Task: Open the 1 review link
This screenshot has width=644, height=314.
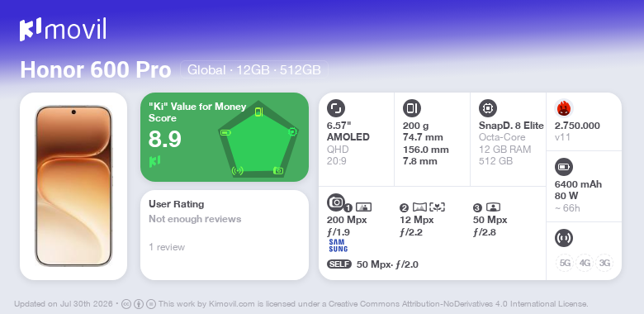Action: (x=167, y=247)
